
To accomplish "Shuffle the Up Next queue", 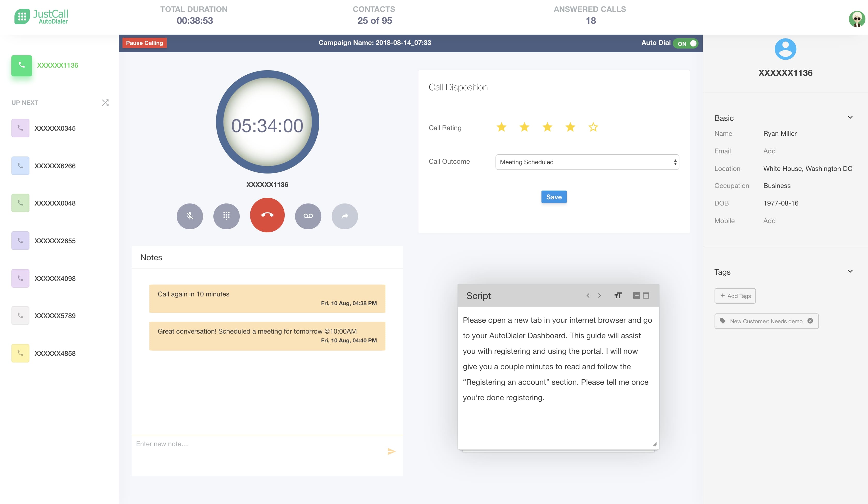I will pyautogui.click(x=105, y=103).
